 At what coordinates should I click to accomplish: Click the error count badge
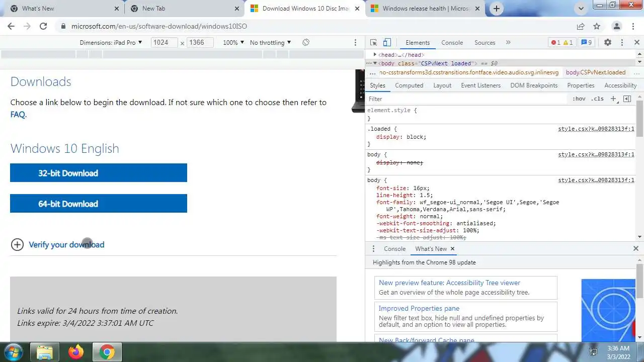click(555, 43)
